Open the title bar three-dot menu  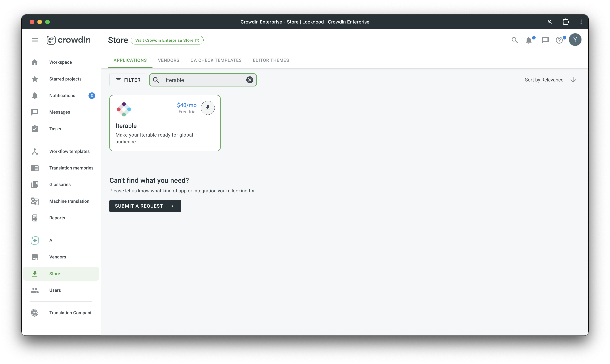point(581,22)
